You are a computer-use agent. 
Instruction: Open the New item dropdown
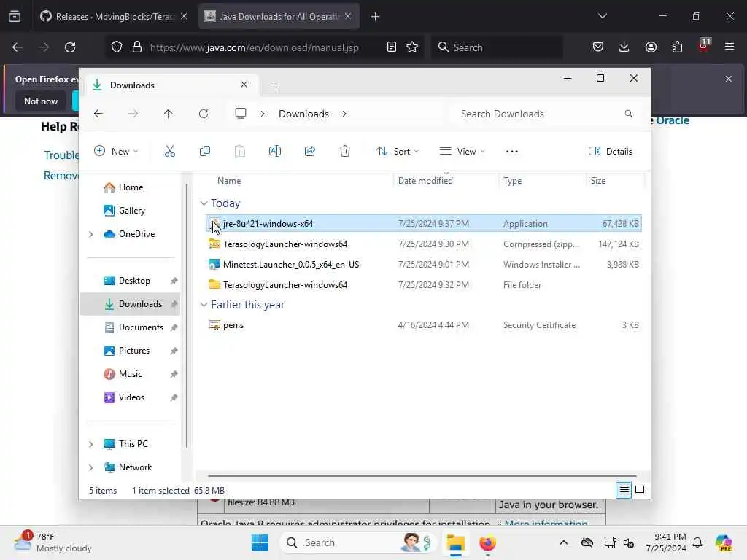tap(116, 152)
